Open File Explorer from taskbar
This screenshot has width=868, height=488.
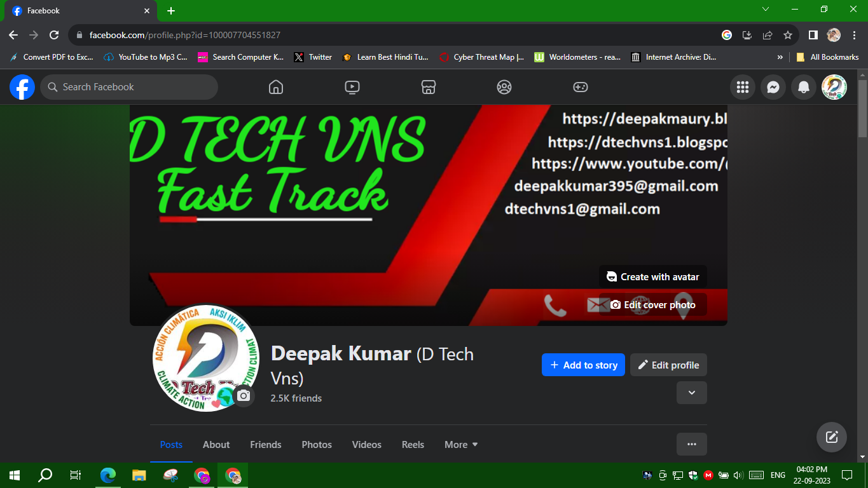pyautogui.click(x=139, y=475)
